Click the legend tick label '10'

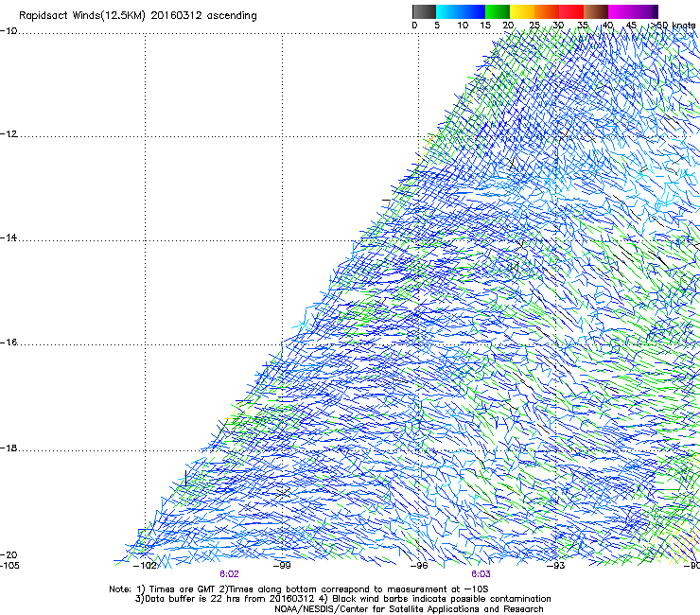[x=463, y=26]
